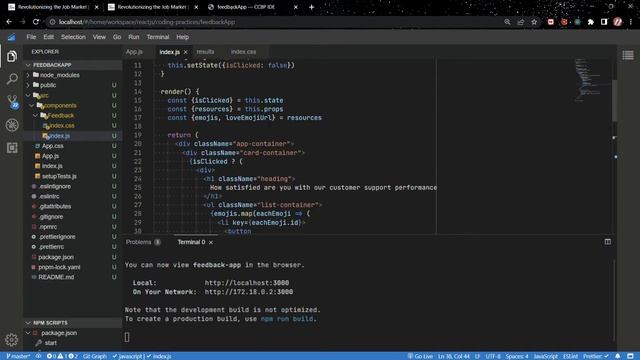This screenshot has width=640, height=360.
Task: Open the Edit menu
Action: [x=49, y=37]
